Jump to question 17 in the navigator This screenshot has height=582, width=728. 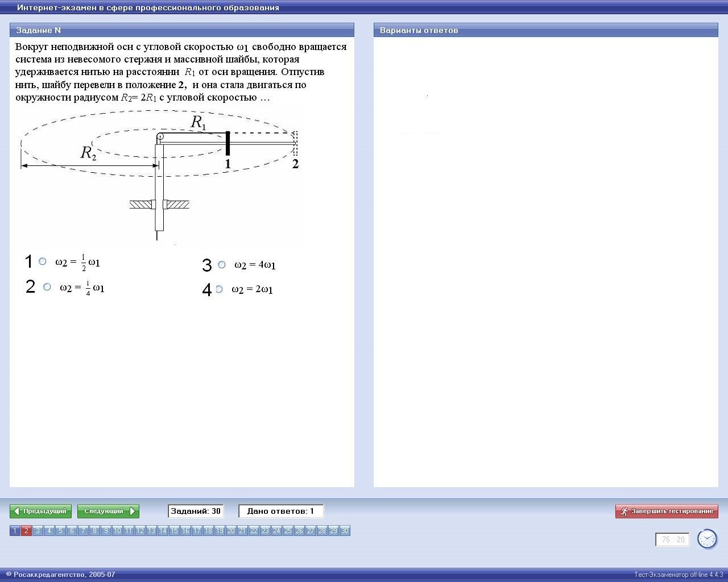coord(197,531)
